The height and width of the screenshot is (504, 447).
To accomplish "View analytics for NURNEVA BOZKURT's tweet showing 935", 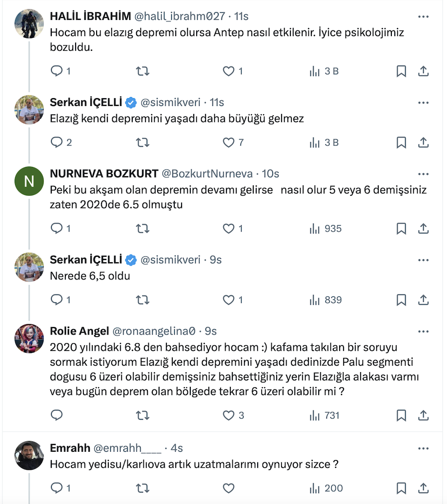I will [x=325, y=229].
